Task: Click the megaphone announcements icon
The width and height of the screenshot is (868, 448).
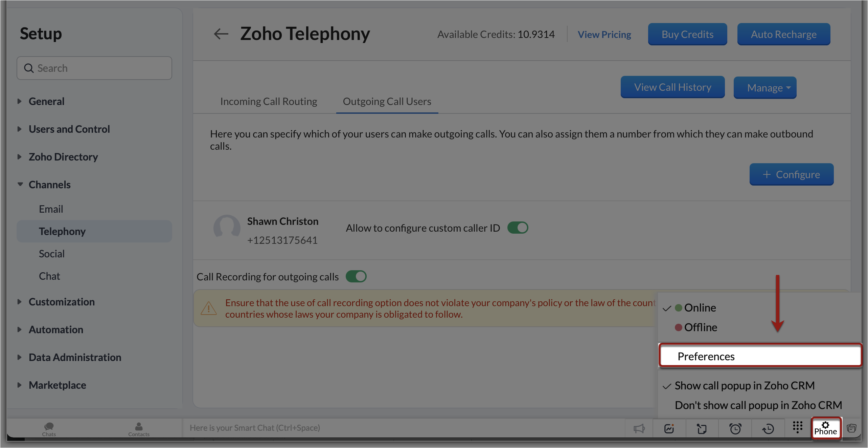Action: 639,429
